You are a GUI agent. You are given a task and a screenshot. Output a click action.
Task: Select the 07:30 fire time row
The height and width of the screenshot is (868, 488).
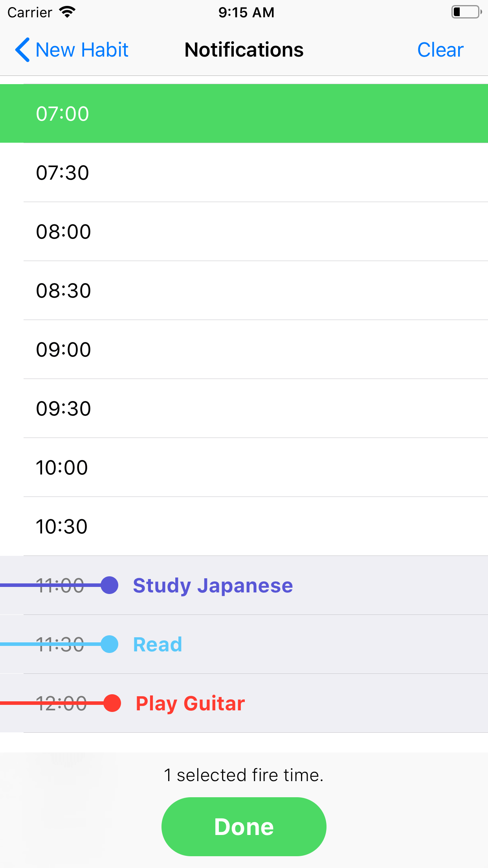(244, 173)
